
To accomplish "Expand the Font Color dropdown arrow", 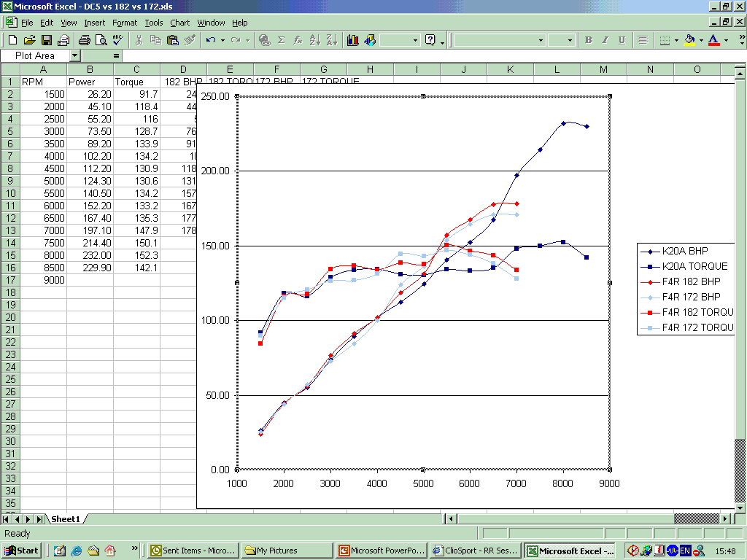I will 726,40.
